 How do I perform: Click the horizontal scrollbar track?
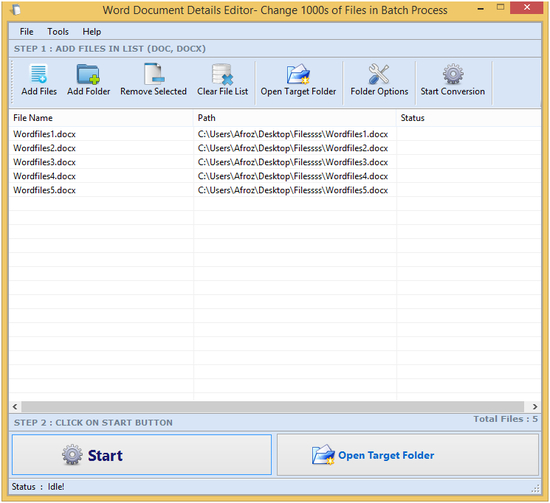[273, 407]
